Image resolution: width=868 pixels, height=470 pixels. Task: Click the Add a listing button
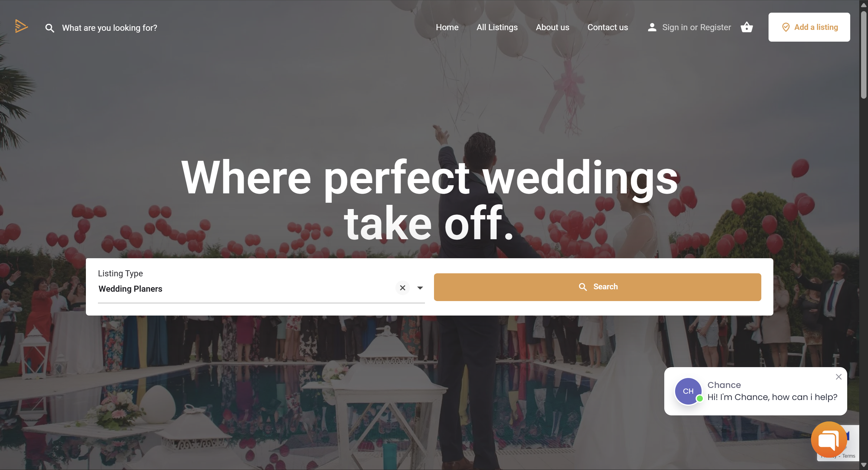click(809, 27)
